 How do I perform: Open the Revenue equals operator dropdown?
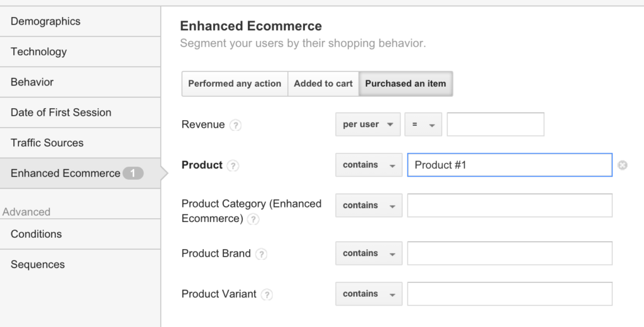coord(423,125)
